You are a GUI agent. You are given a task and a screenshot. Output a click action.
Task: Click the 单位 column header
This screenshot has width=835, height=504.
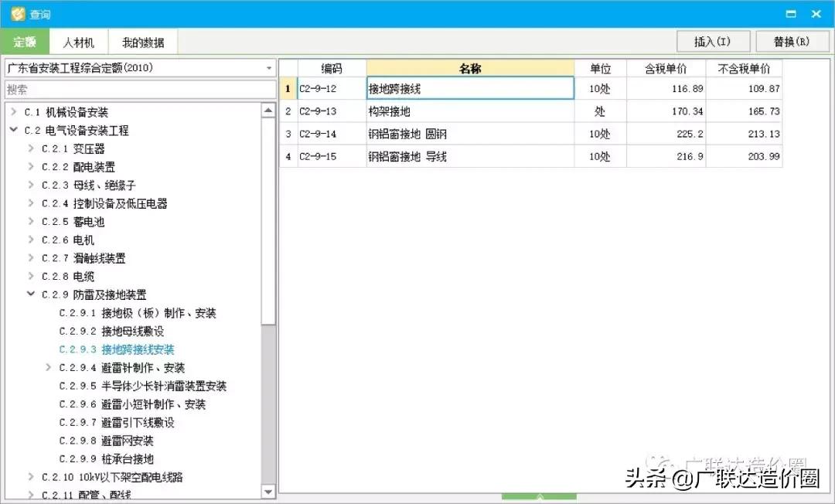pyautogui.click(x=600, y=68)
